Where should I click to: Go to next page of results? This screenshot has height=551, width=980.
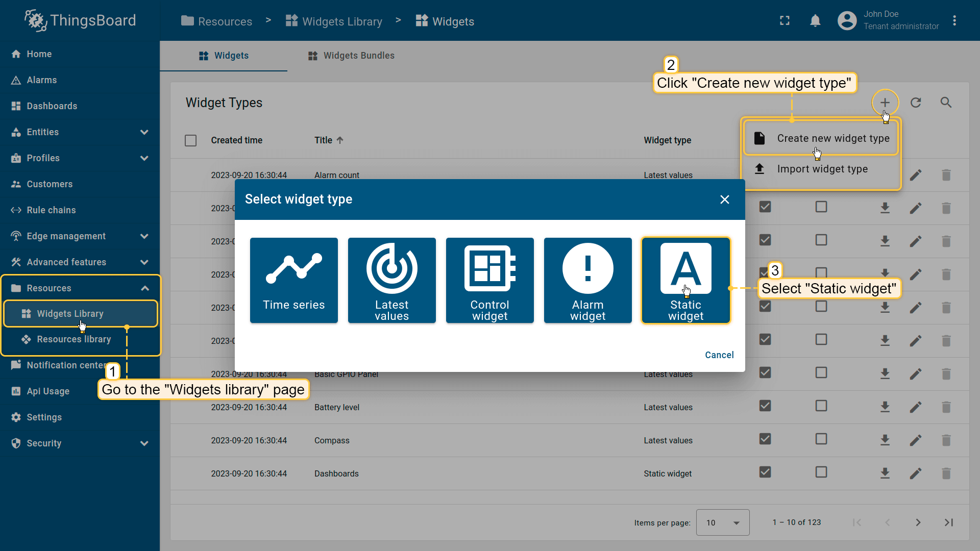[x=918, y=522]
